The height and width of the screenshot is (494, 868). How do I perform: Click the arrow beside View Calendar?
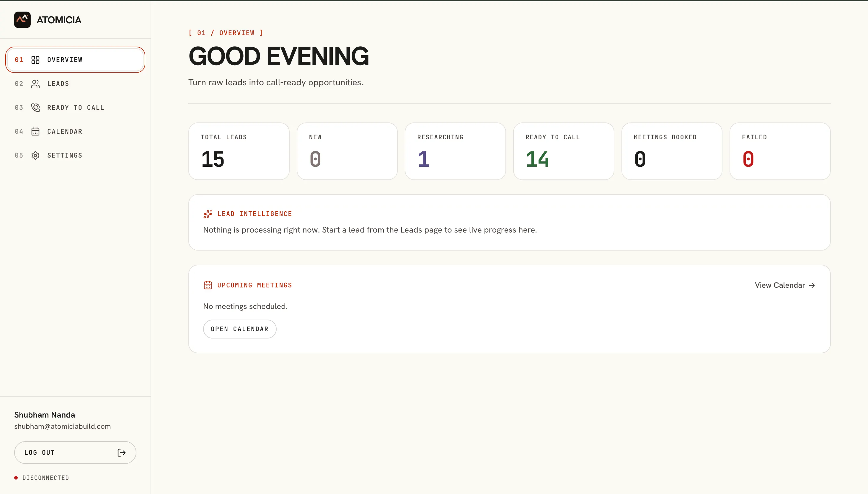point(812,285)
